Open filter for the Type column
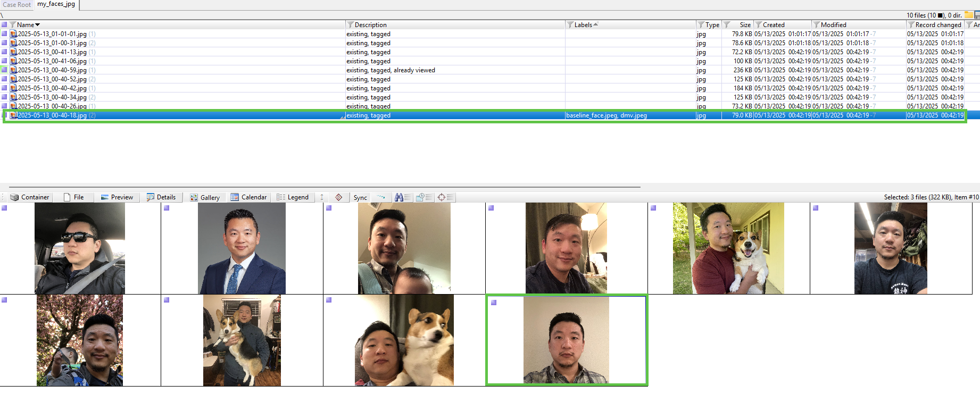 coord(701,25)
